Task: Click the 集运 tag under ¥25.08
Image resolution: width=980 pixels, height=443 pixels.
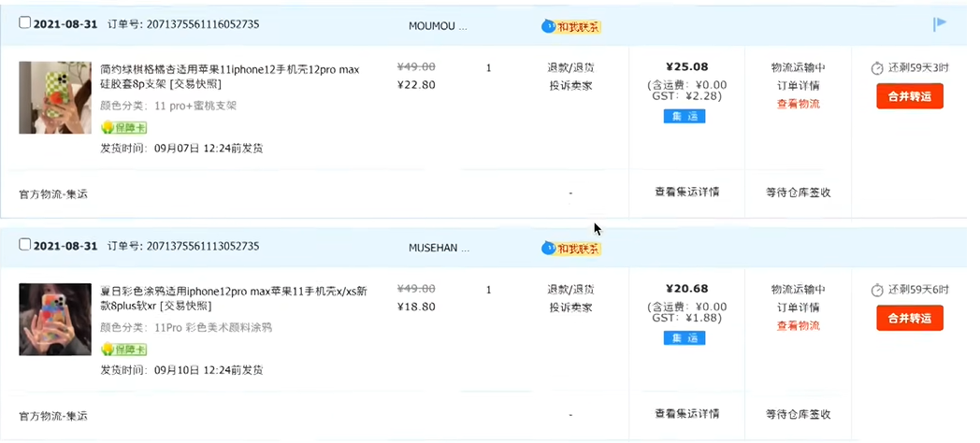Action: (x=685, y=116)
